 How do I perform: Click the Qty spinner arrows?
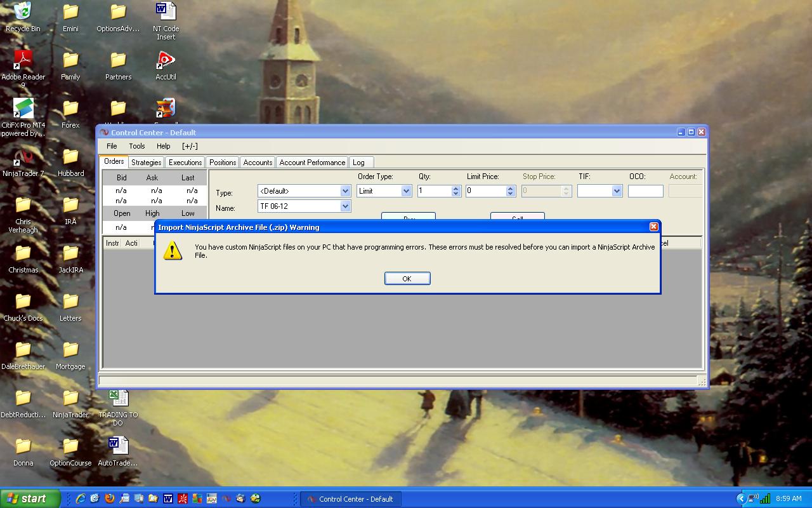[x=455, y=191]
